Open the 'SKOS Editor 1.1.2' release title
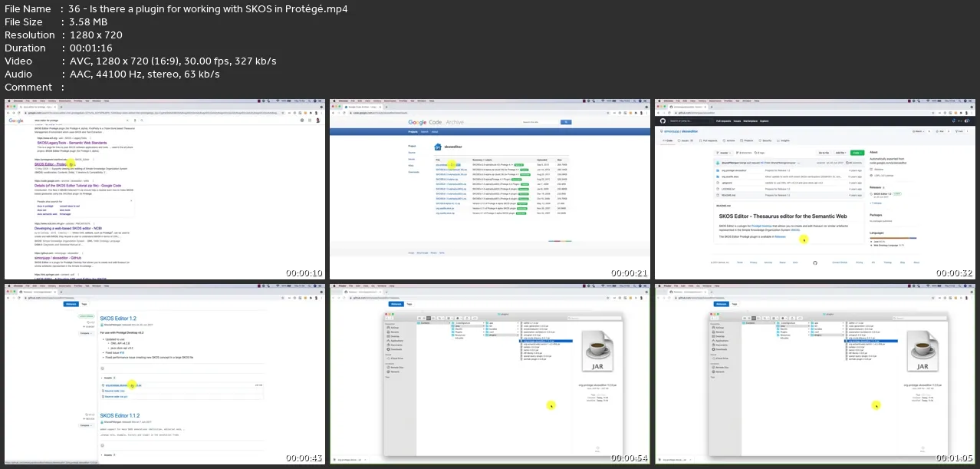This screenshot has width=980, height=469. point(120,415)
